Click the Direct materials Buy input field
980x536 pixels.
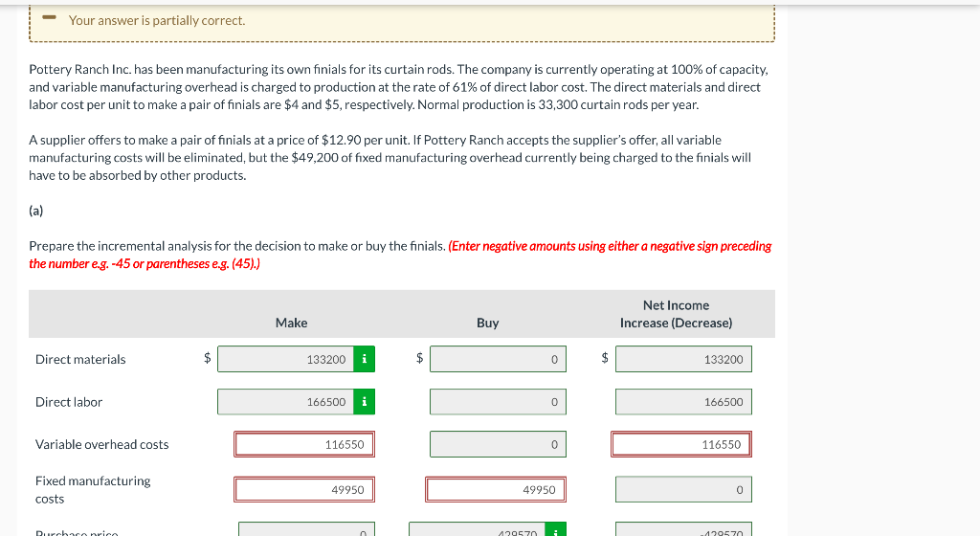[x=498, y=359]
